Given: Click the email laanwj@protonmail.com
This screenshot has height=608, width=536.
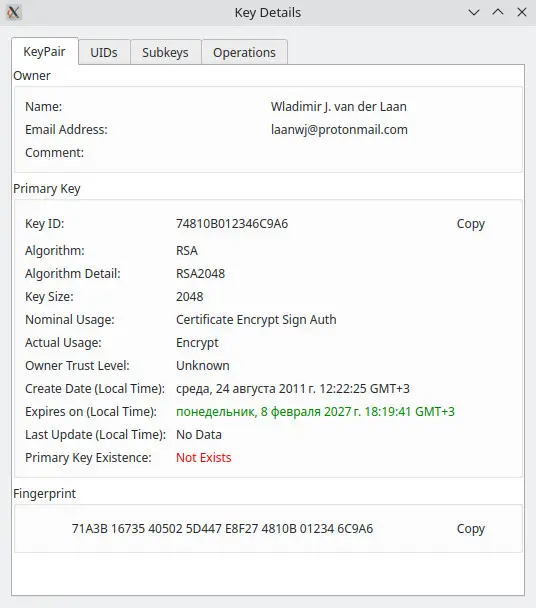Looking at the screenshot, I should point(339,130).
